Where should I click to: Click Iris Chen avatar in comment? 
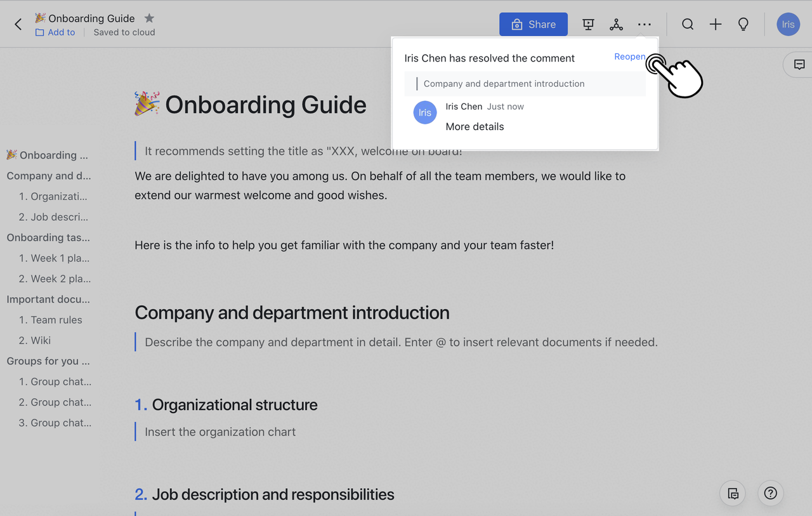425,112
